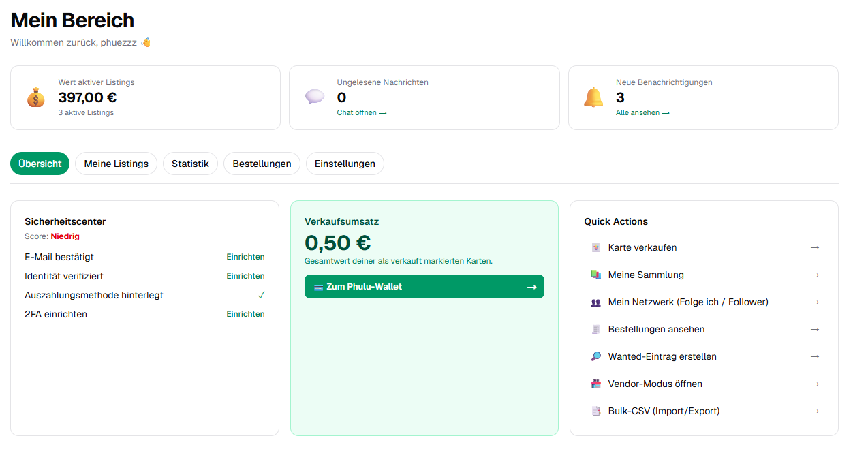This screenshot has width=868, height=466.
Task: Open the Meine Listings tab
Action: click(117, 164)
